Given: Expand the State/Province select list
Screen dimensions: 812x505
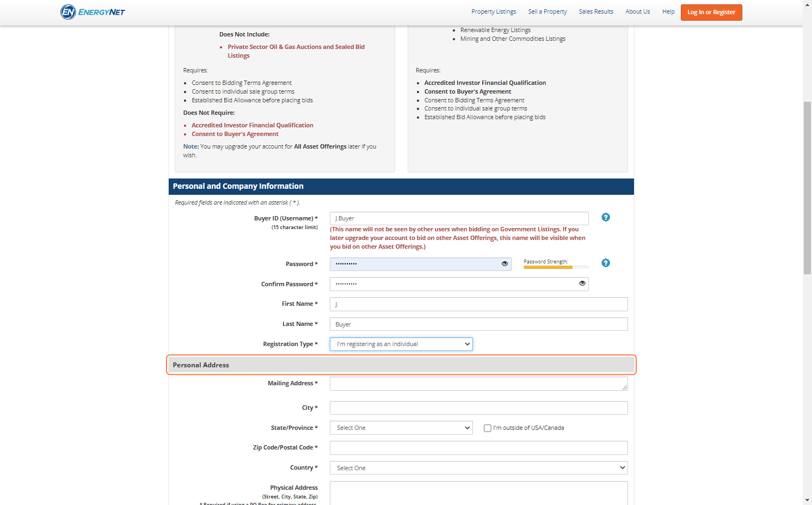Looking at the screenshot, I should (x=401, y=428).
